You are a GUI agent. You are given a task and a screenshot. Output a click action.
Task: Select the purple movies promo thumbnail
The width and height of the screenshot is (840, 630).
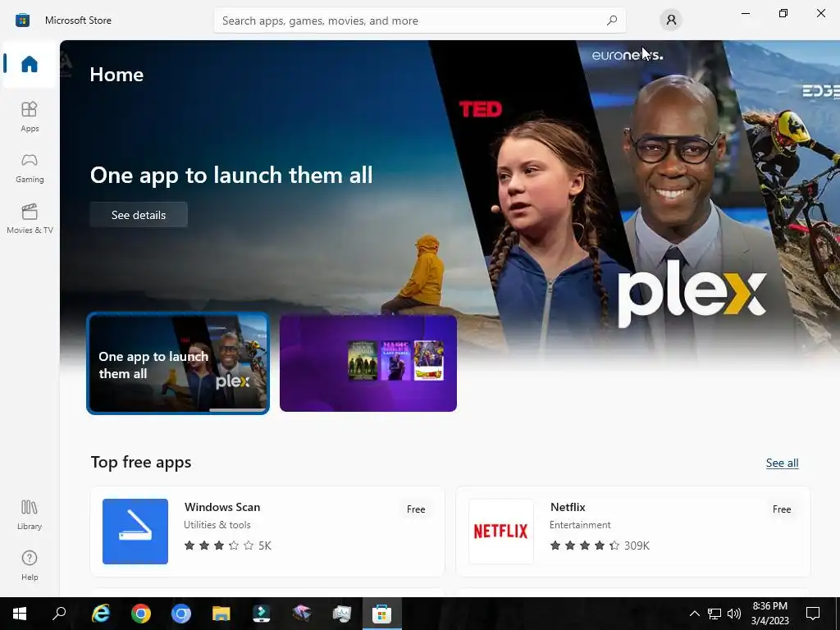click(x=368, y=363)
